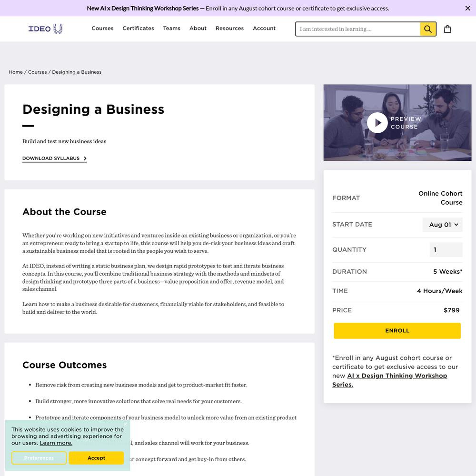Click the $799 price value
The image size is (476, 476).
tap(451, 310)
